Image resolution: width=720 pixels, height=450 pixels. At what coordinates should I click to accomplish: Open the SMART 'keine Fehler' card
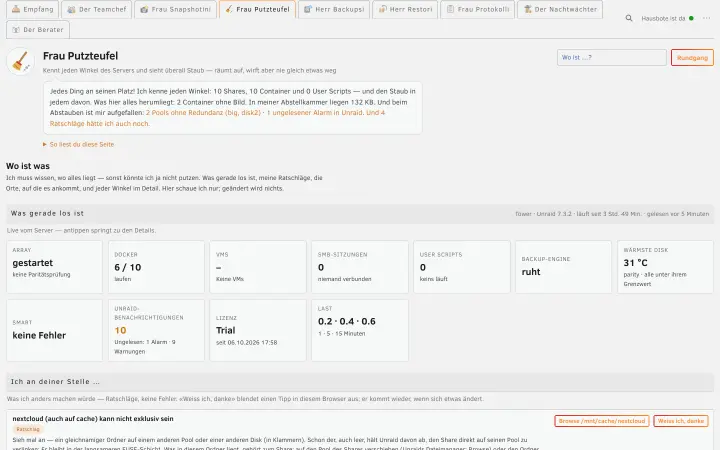point(54,330)
